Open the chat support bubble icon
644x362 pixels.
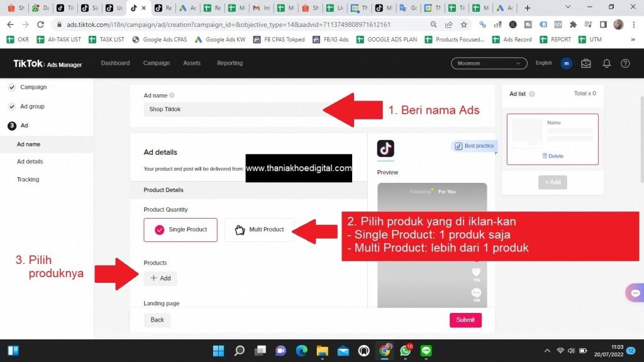(635, 293)
